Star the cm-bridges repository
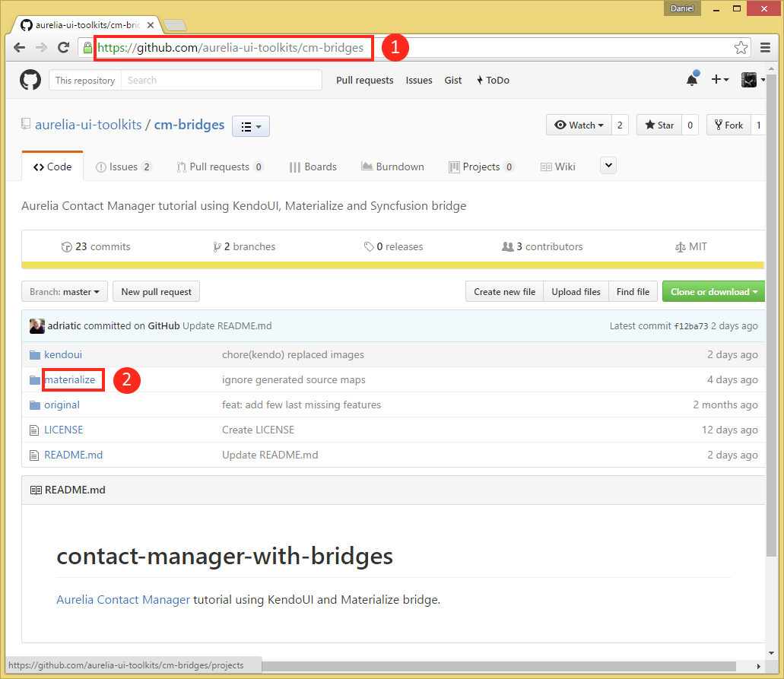Viewport: 784px width, 679px height. 659,125
